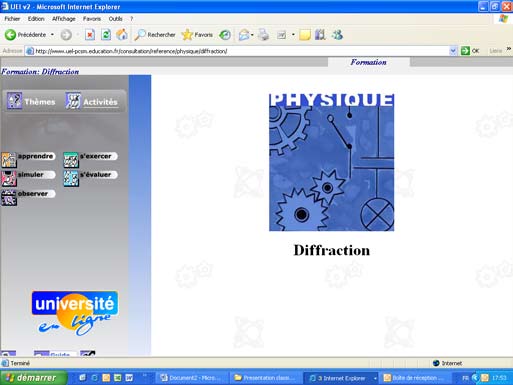Expand the address bar dropdown

tap(453, 51)
